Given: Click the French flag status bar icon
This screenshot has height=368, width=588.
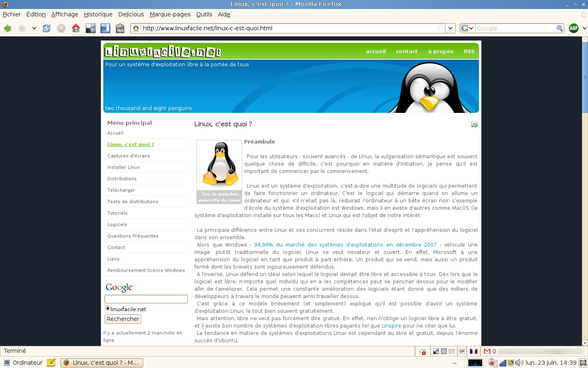Looking at the screenshot, I should pyautogui.click(x=474, y=351).
